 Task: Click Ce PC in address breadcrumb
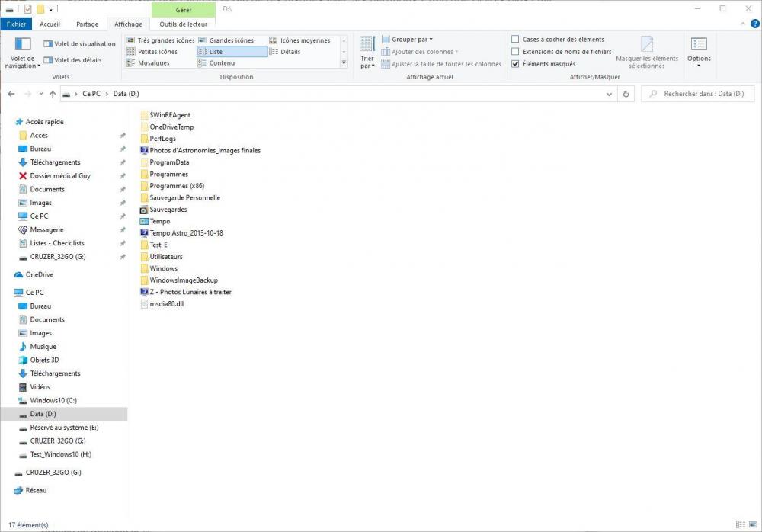pyautogui.click(x=91, y=94)
